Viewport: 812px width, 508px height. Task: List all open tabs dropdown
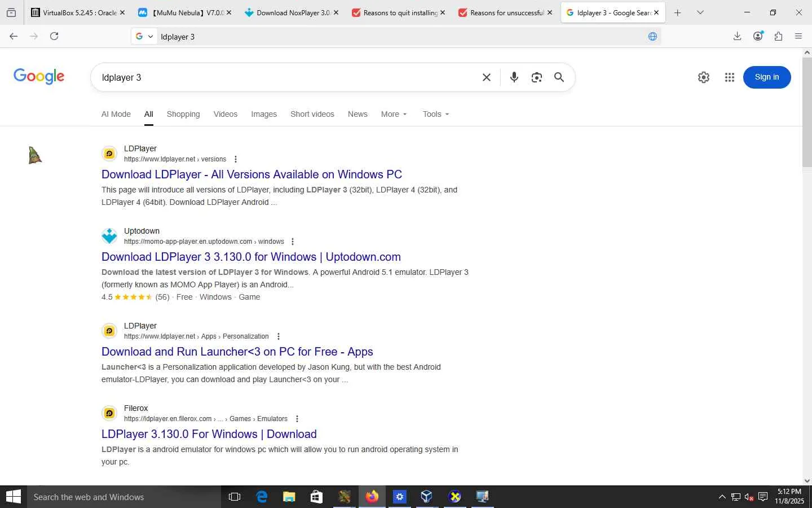(x=700, y=12)
